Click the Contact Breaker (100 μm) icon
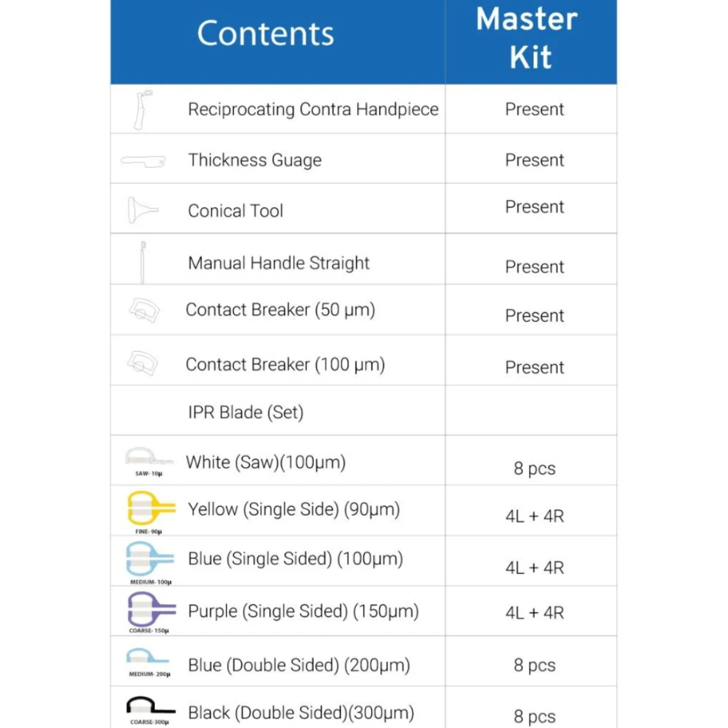Viewport: 728px width, 728px height. [x=143, y=363]
